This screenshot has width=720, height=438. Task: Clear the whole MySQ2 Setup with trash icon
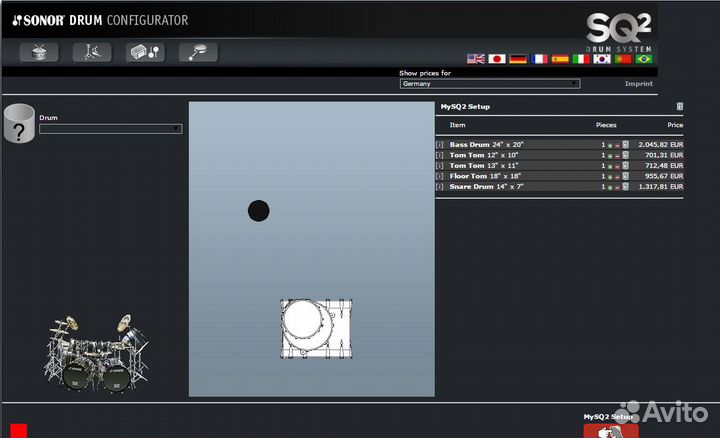tap(680, 106)
